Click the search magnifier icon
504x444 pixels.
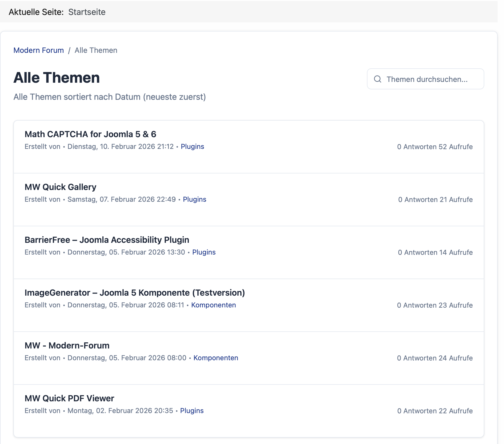click(x=377, y=79)
